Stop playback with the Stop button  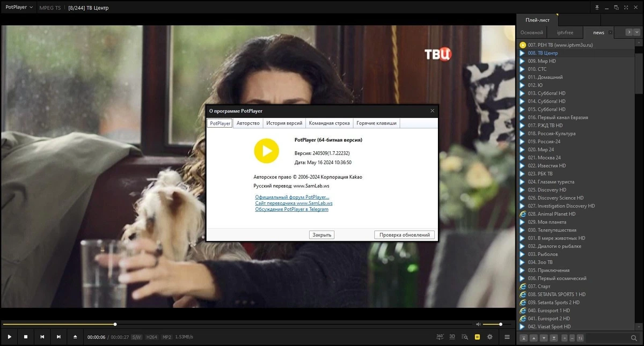pos(26,337)
